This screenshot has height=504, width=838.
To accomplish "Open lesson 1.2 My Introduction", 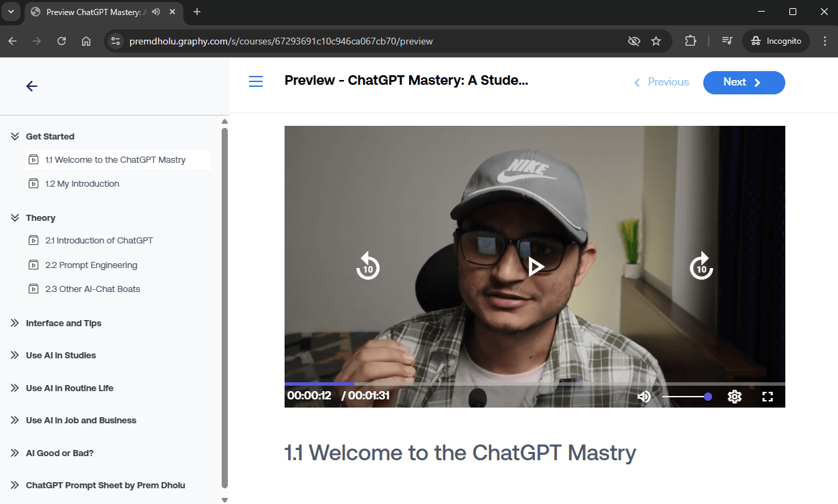I will coord(81,184).
